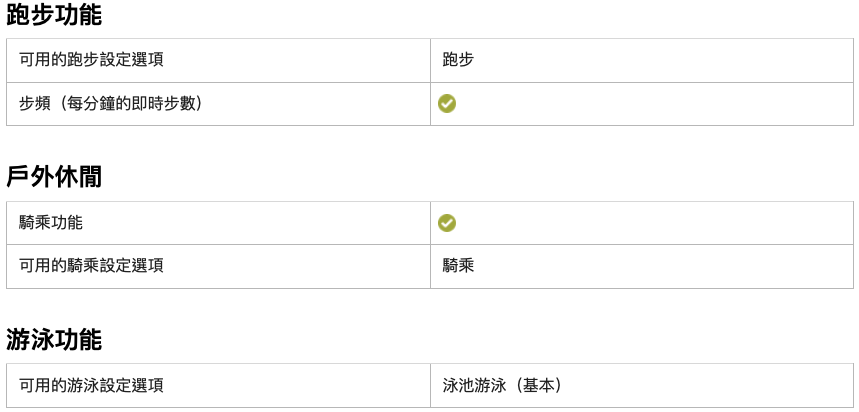859x412 pixels.
Task: Click the word 步頻 in the cadence row
Action: click(35, 103)
